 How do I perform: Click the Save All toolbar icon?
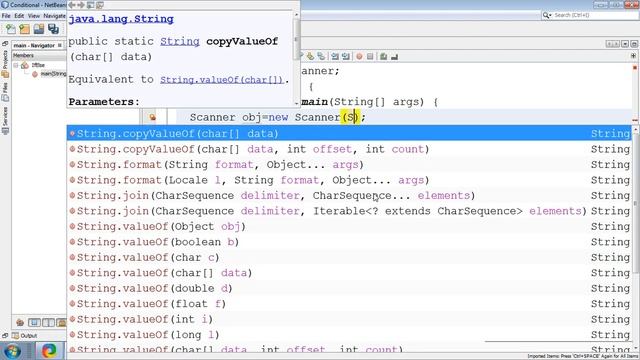53,29
